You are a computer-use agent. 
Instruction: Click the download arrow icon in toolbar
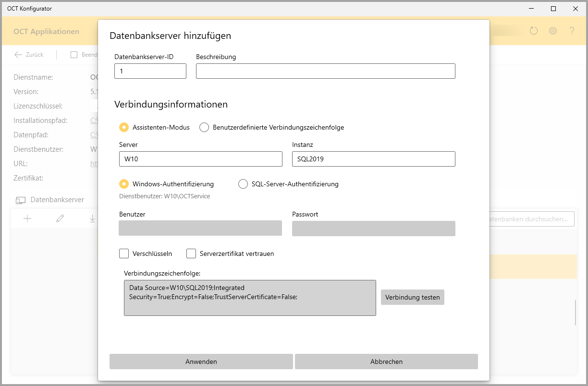(x=92, y=219)
